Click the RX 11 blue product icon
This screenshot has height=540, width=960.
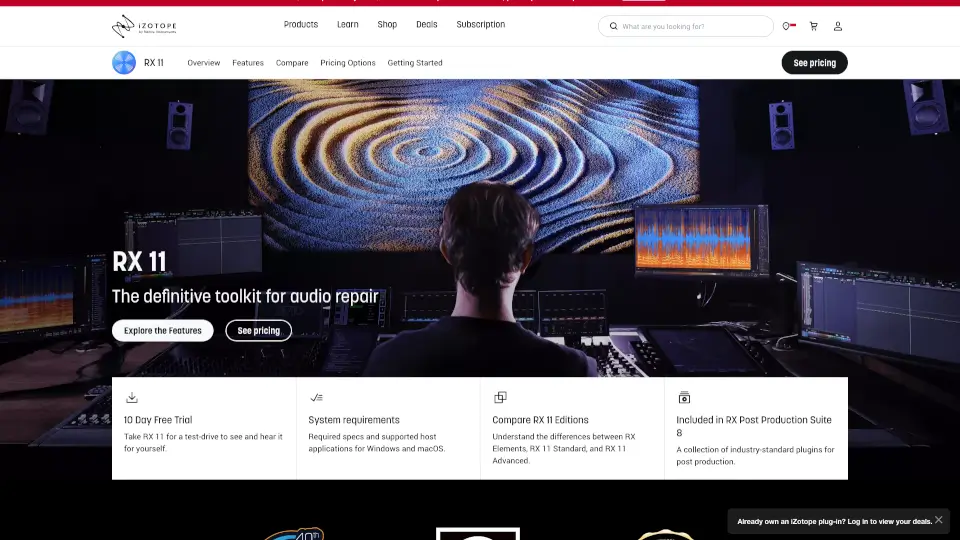pos(124,63)
